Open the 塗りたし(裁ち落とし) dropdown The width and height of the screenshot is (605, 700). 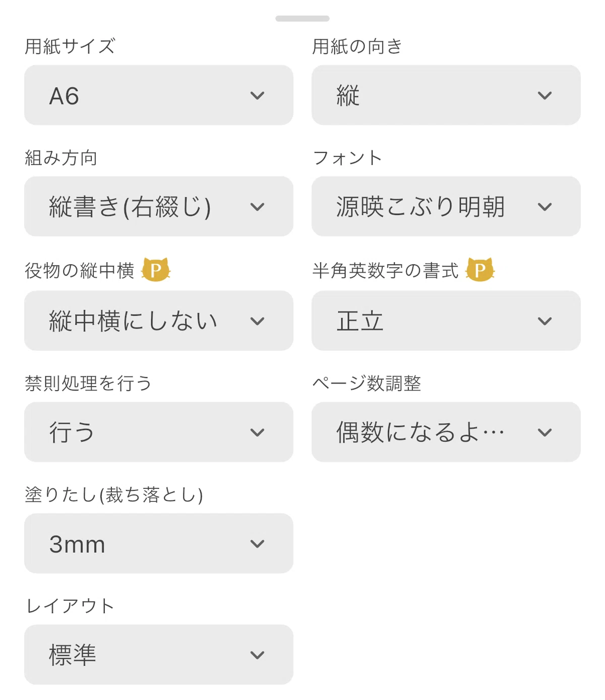[159, 543]
